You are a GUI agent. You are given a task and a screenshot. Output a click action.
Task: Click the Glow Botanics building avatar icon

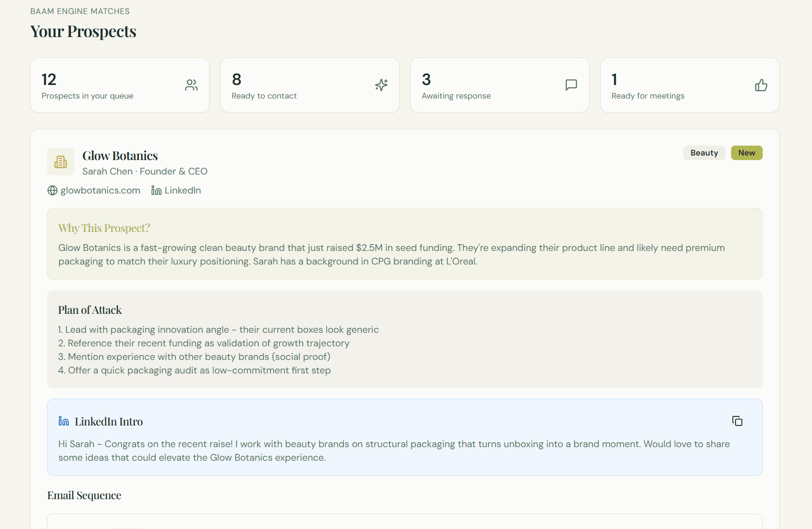pyautogui.click(x=60, y=162)
